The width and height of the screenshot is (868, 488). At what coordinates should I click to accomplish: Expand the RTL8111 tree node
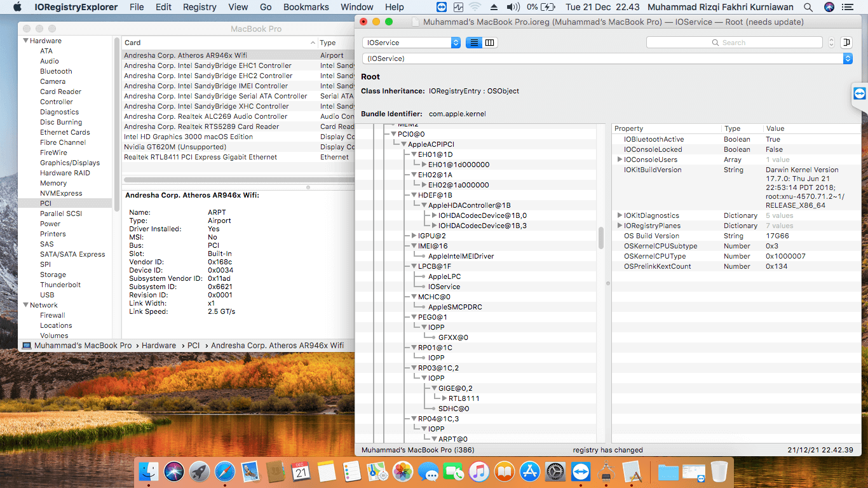click(444, 398)
